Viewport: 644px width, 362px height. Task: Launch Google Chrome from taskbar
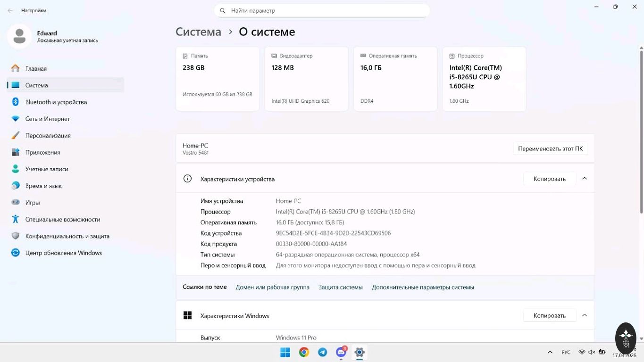click(x=304, y=352)
